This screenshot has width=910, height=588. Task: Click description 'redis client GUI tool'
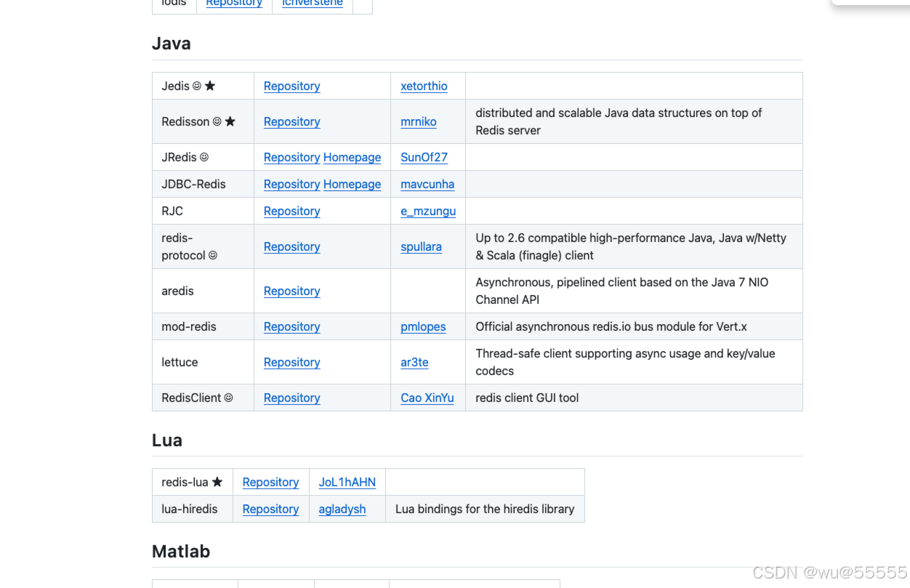pos(527,398)
